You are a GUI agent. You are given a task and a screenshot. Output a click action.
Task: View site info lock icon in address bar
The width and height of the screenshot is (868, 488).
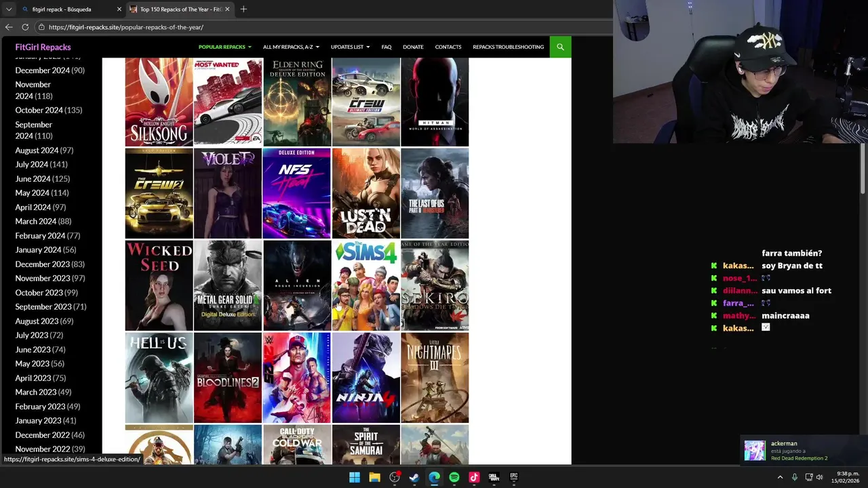click(41, 27)
